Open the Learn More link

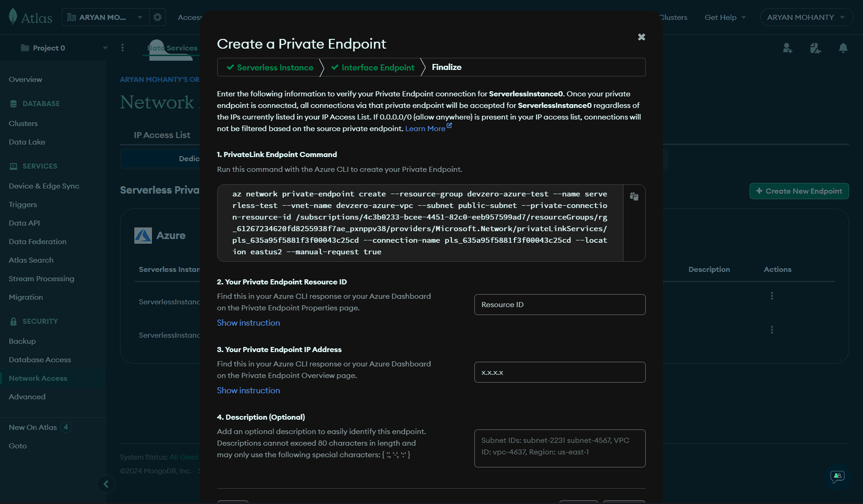425,128
